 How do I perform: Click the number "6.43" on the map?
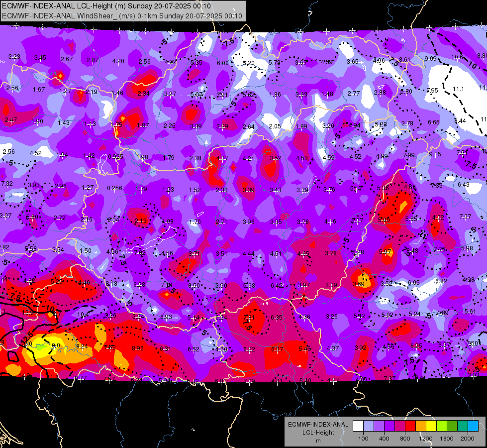(464, 184)
